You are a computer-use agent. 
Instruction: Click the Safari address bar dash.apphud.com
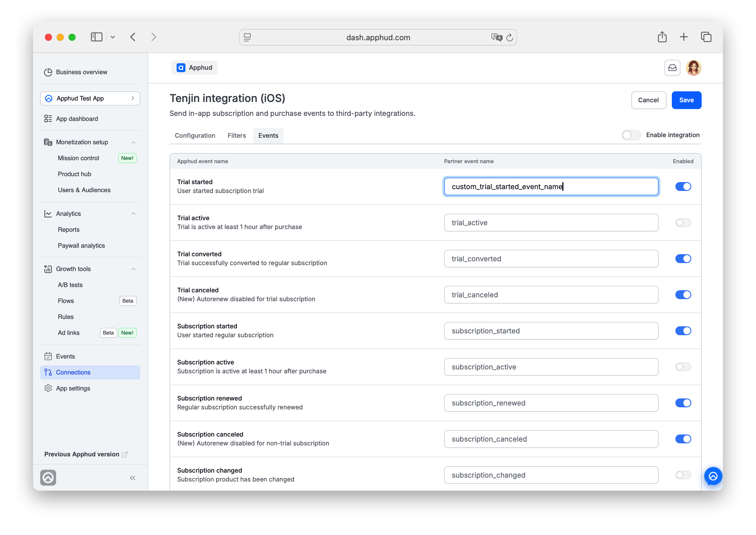click(378, 37)
